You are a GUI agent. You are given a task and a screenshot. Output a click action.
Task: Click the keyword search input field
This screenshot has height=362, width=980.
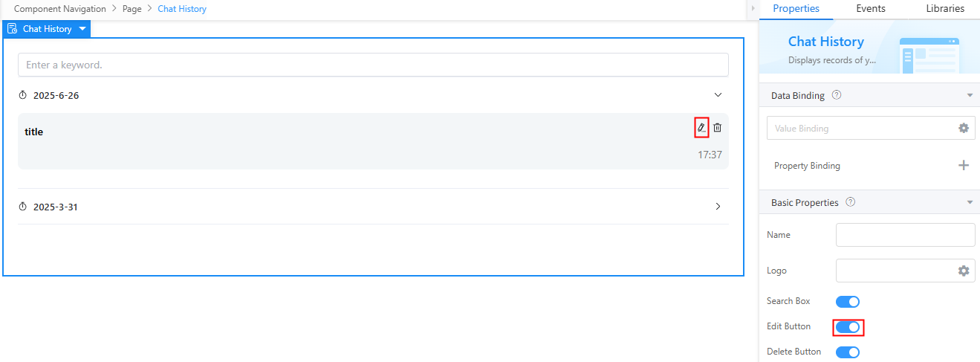click(x=373, y=65)
